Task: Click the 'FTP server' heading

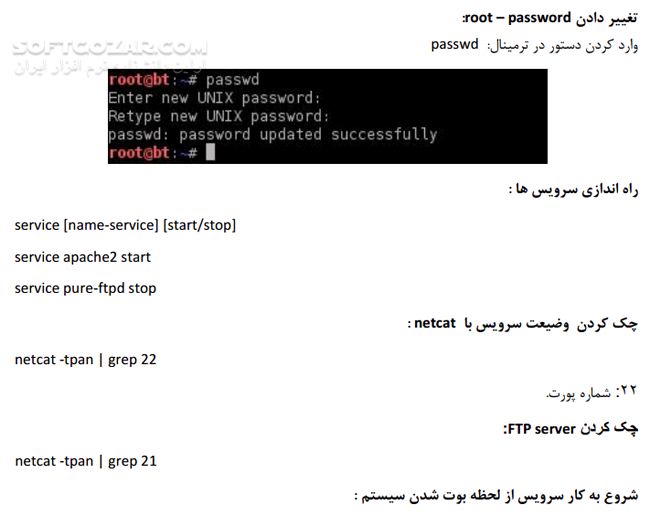Action: click(570, 428)
